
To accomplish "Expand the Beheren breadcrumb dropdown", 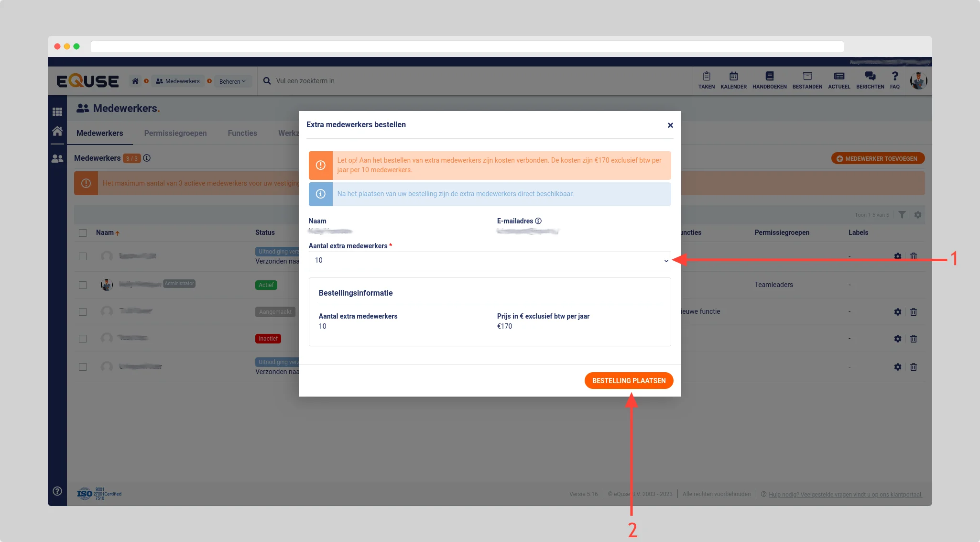I will click(232, 81).
